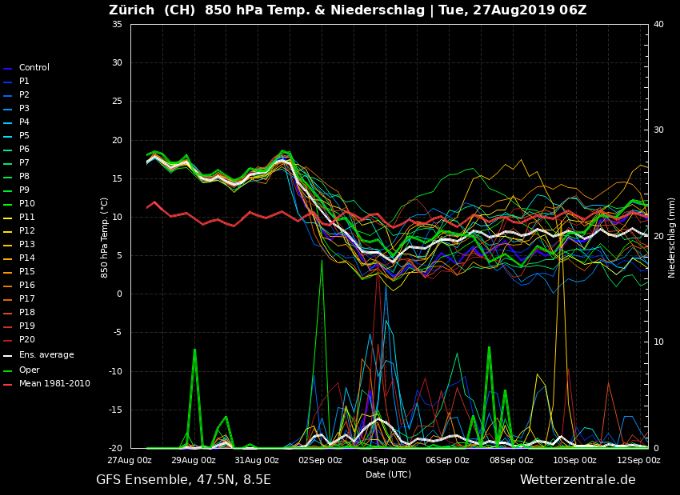This screenshot has width=680, height=495.
Task: Select the "P14" legend entry
Action: [27, 258]
